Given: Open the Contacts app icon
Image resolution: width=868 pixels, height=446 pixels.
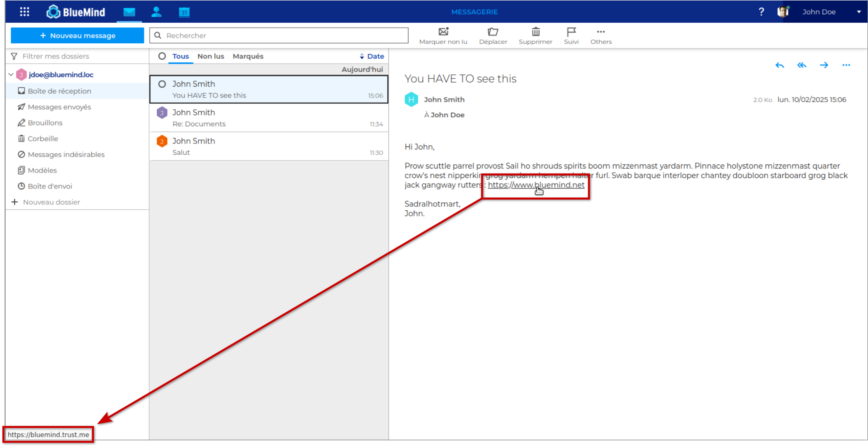Looking at the screenshot, I should (x=156, y=12).
